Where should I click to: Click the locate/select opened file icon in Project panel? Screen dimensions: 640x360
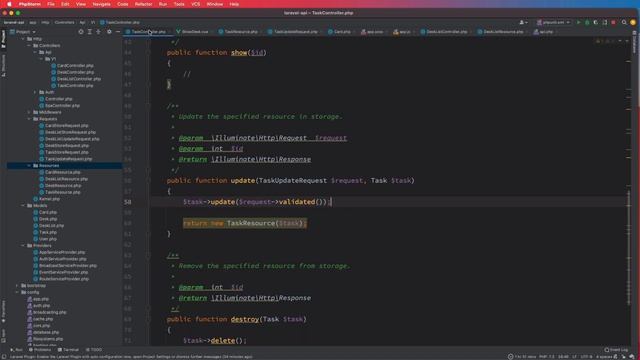[x=80, y=31]
